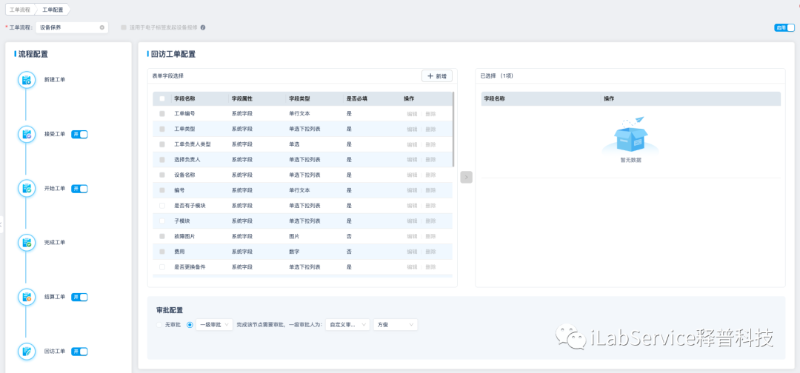Clear the 设备保养 workflow selection icon
This screenshot has height=373, width=800.
pyautogui.click(x=102, y=28)
